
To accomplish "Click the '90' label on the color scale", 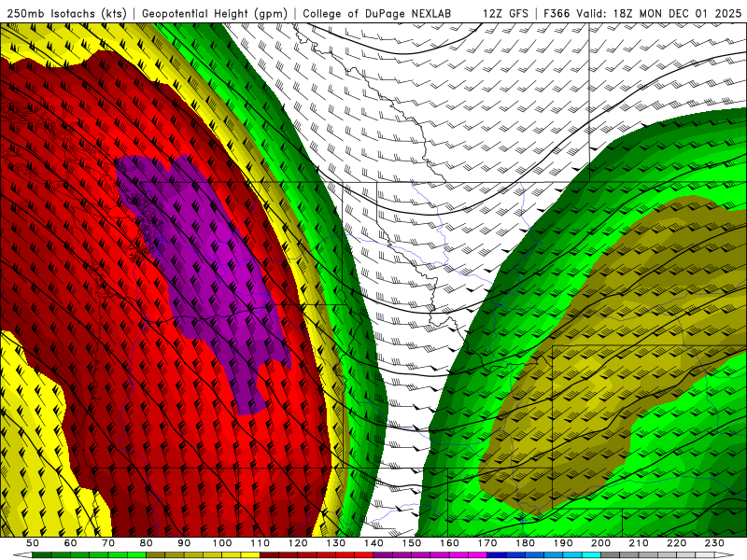I will tap(184, 543).
